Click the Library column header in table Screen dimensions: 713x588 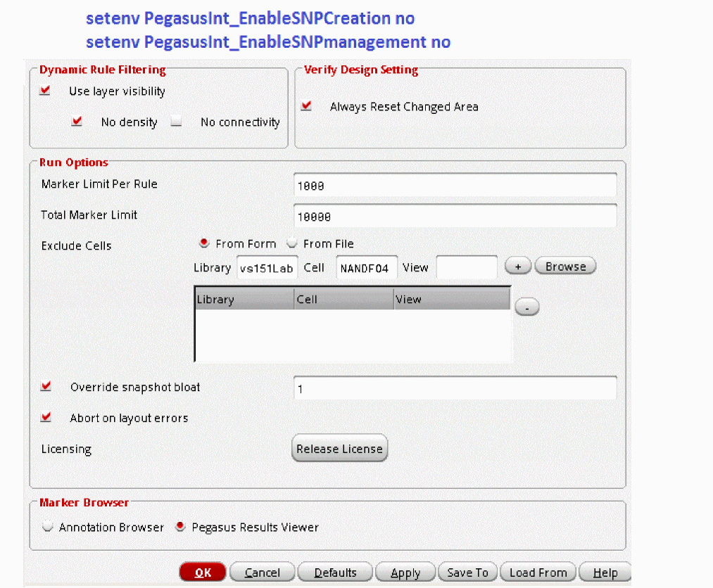tap(245, 299)
